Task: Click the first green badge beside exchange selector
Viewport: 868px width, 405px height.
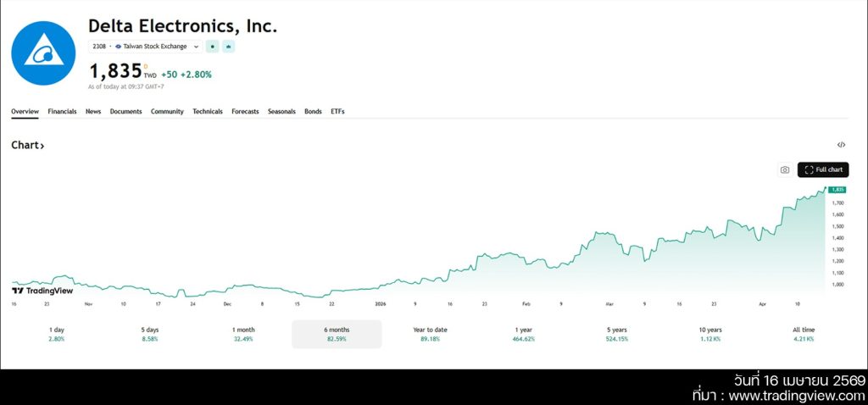Action: pos(212,47)
